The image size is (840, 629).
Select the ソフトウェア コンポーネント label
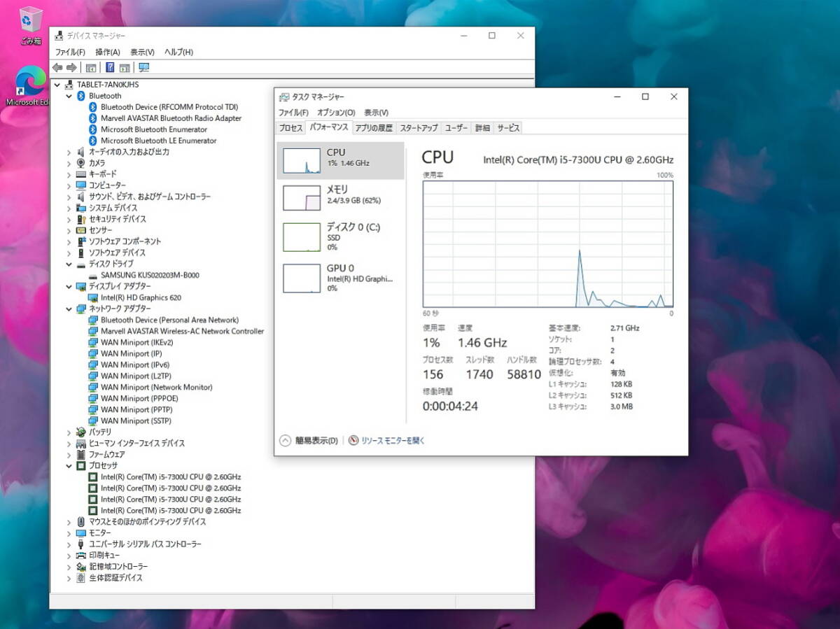[x=125, y=241]
